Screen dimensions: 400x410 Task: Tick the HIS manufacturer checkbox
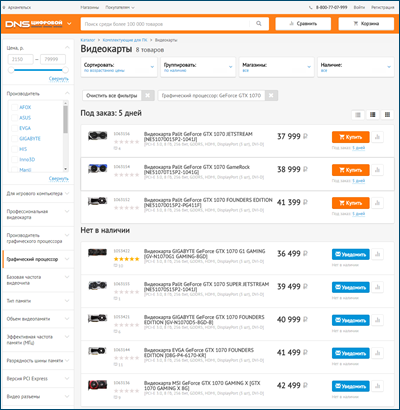[14, 149]
